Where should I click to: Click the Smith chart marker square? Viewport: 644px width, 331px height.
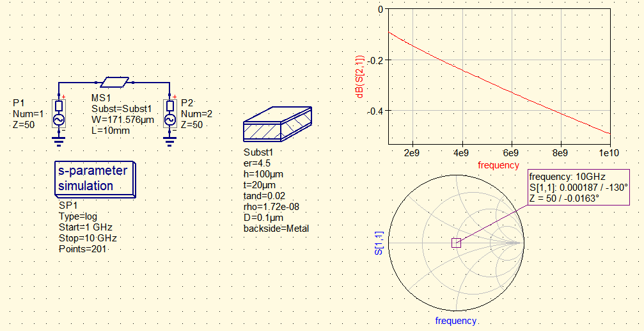point(457,243)
